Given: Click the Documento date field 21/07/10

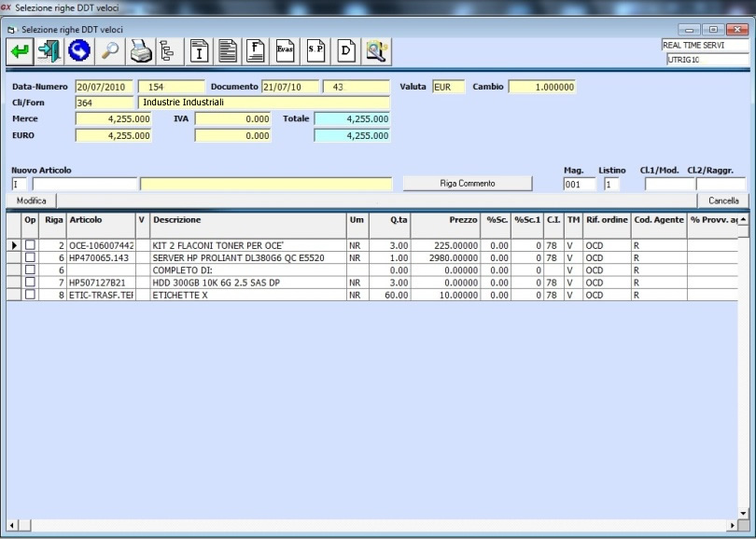Looking at the screenshot, I should (x=290, y=87).
